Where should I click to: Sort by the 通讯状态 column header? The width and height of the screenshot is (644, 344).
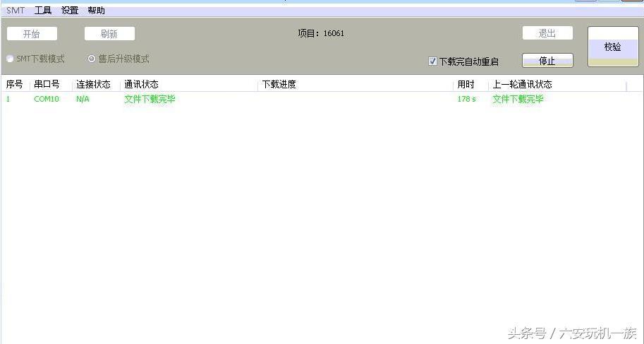click(141, 84)
